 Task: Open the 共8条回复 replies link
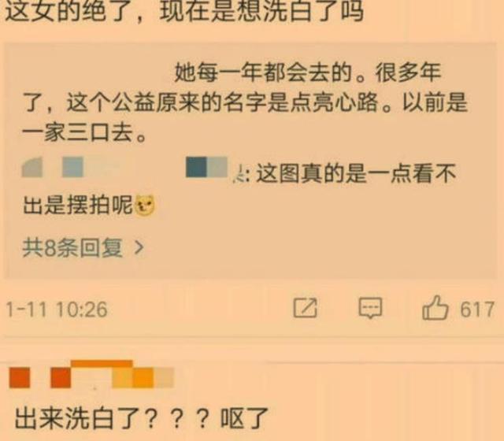pos(72,248)
